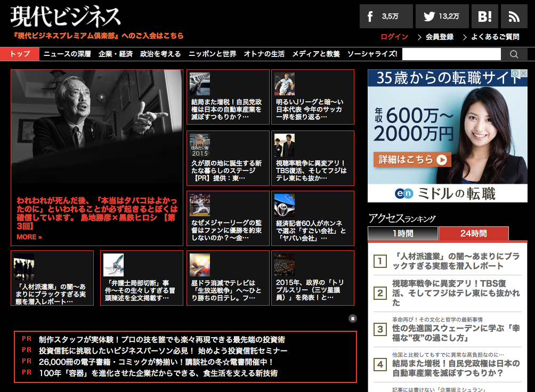Open the タバコ 島地勝彦×黒鉄ヒロシ headline
This screenshot has width=535, height=392.
(x=97, y=213)
